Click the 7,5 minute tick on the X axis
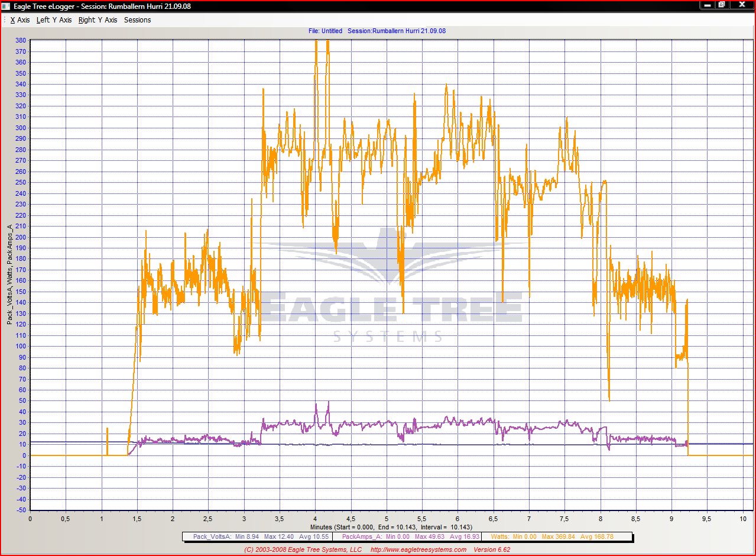The height and width of the screenshot is (556, 756). click(x=564, y=518)
